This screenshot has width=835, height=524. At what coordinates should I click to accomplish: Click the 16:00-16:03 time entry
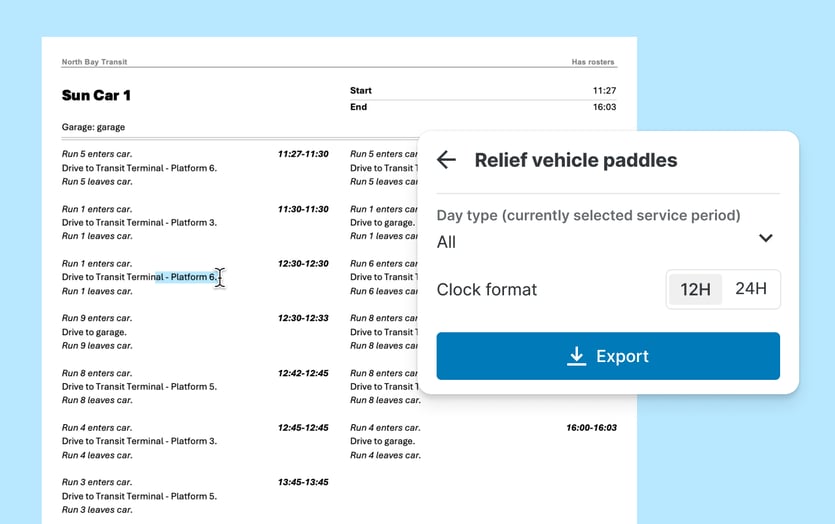point(591,427)
